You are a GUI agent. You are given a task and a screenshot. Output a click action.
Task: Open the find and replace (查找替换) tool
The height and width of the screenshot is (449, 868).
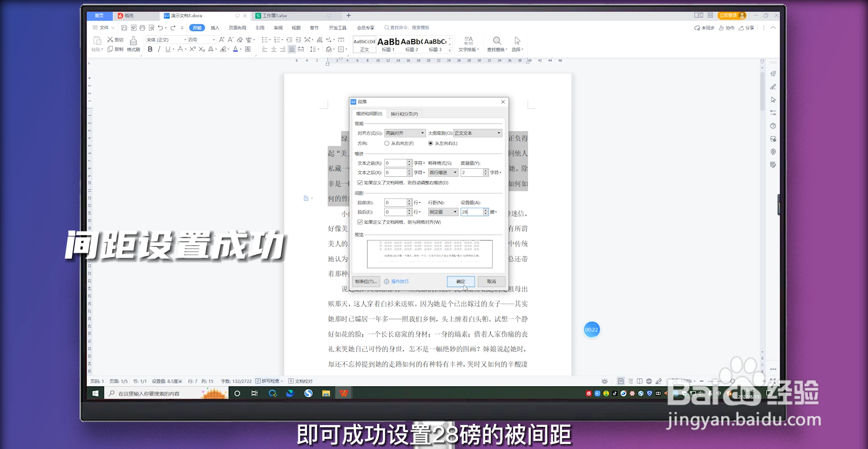(497, 44)
